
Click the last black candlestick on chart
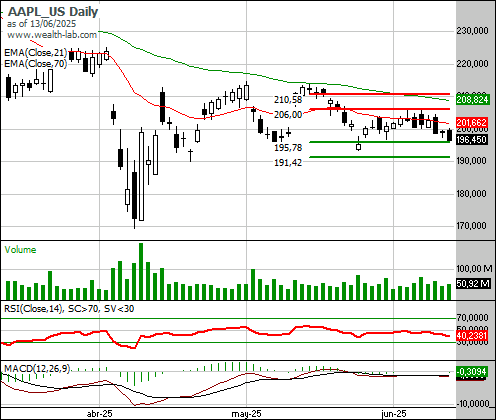coord(449,135)
